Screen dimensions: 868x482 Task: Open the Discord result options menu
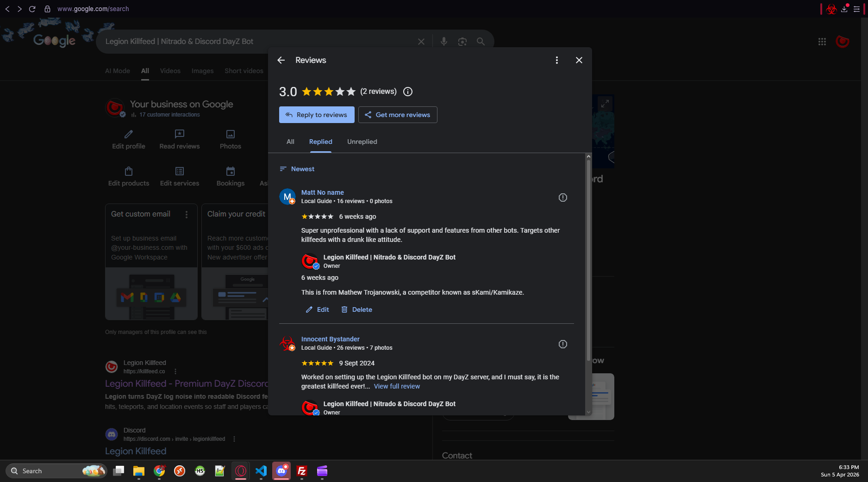[x=234, y=439]
